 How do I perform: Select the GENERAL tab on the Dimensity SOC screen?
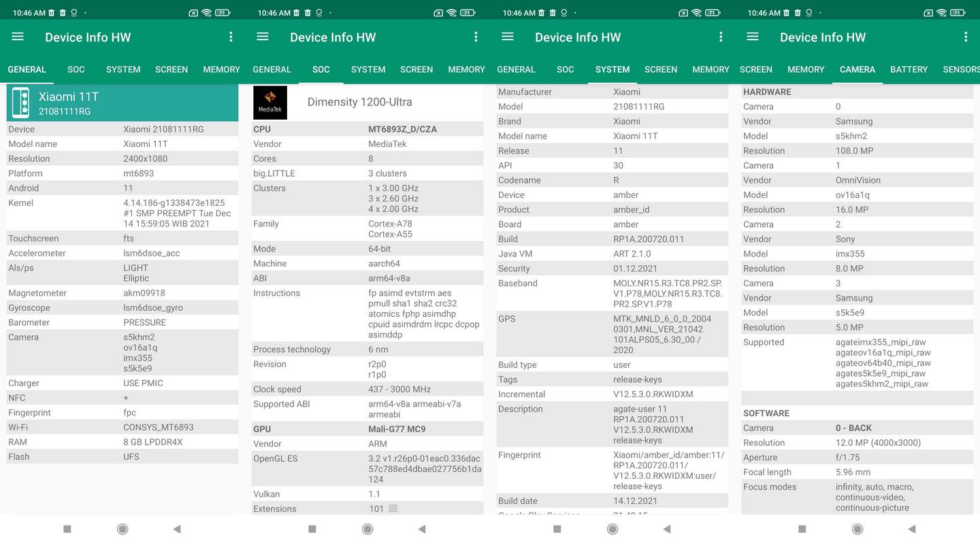point(272,69)
